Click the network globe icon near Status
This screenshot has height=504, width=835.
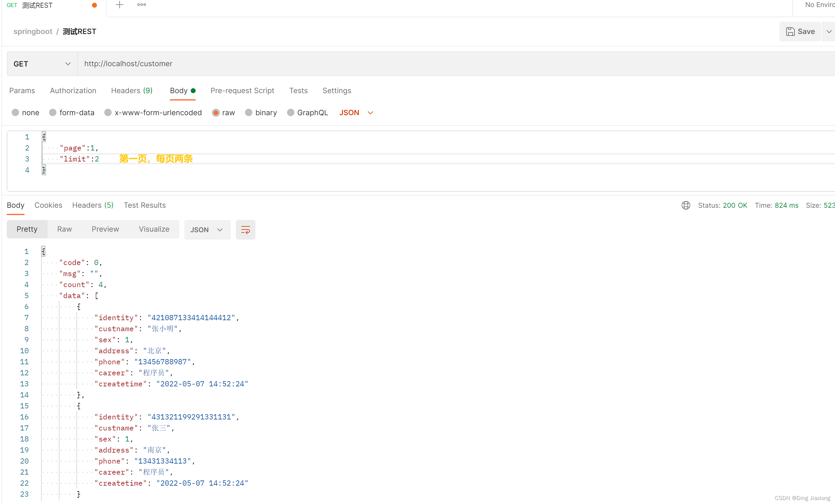686,205
